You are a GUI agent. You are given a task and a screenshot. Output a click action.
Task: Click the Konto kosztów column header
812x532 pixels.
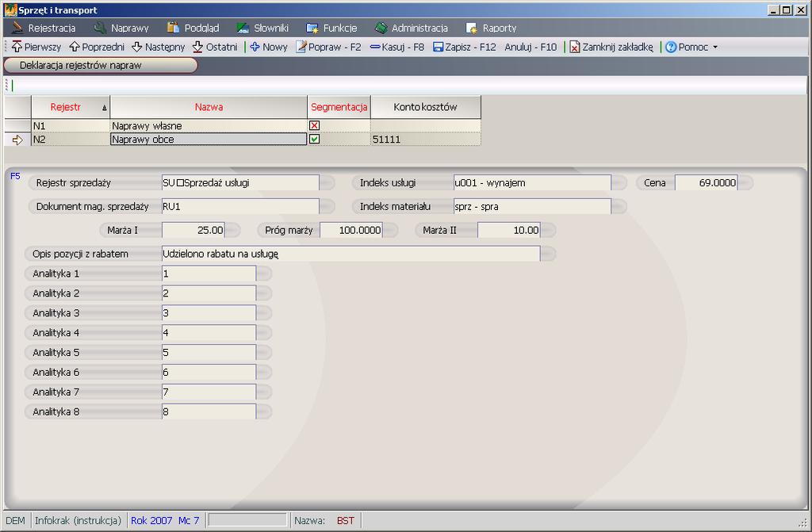tap(426, 107)
